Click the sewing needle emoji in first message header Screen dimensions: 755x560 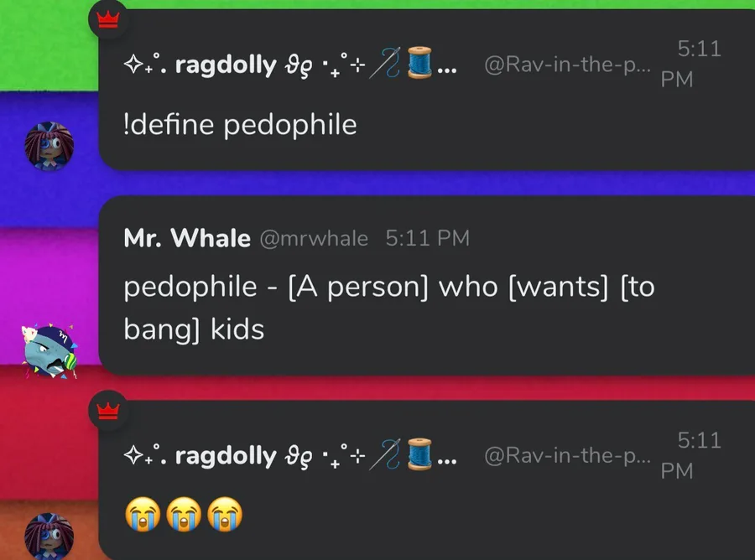tap(385, 63)
